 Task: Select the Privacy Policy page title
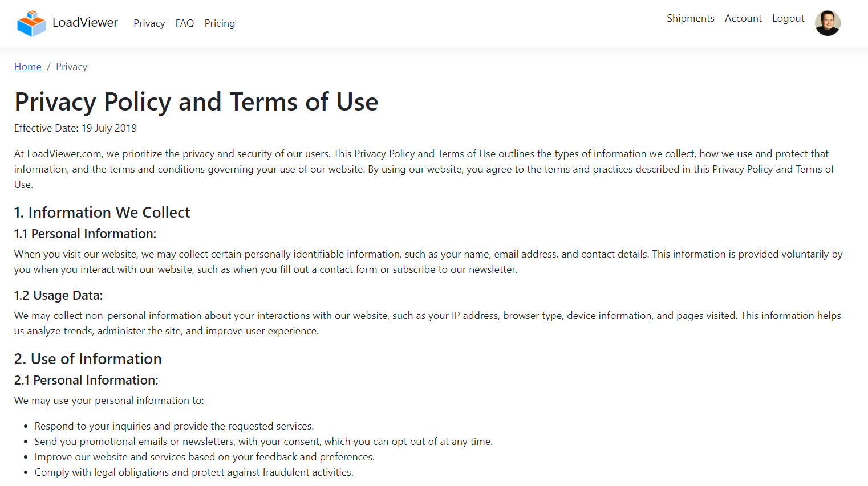tap(196, 101)
